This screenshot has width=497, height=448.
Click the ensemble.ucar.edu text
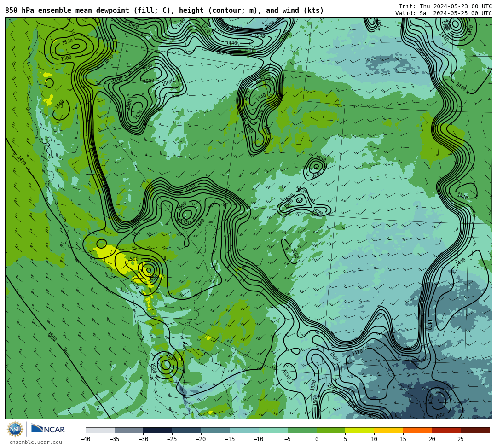pos(36,442)
